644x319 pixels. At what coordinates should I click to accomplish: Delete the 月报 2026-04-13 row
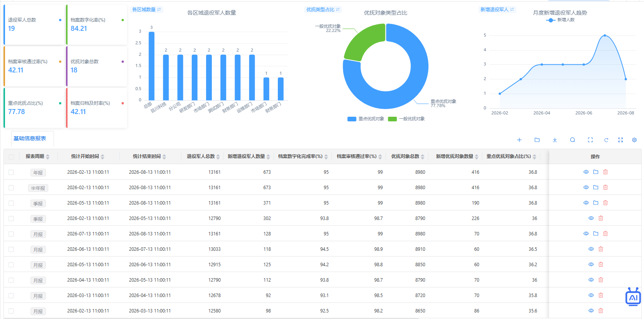(601, 280)
